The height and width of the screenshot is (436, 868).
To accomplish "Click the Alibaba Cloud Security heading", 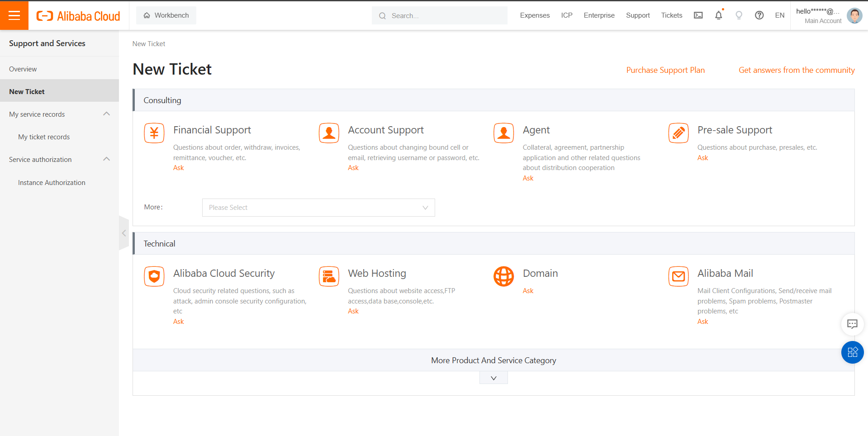I will point(224,273).
